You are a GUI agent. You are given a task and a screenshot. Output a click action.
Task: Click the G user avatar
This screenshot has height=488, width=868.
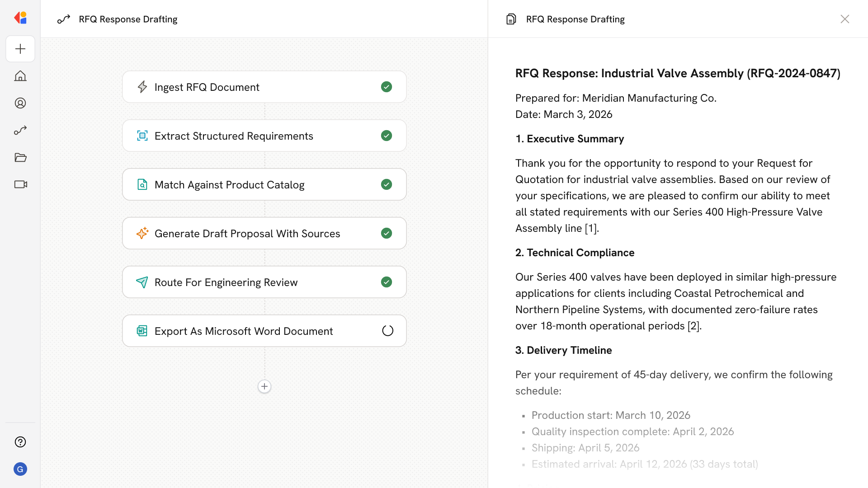tap(20, 469)
